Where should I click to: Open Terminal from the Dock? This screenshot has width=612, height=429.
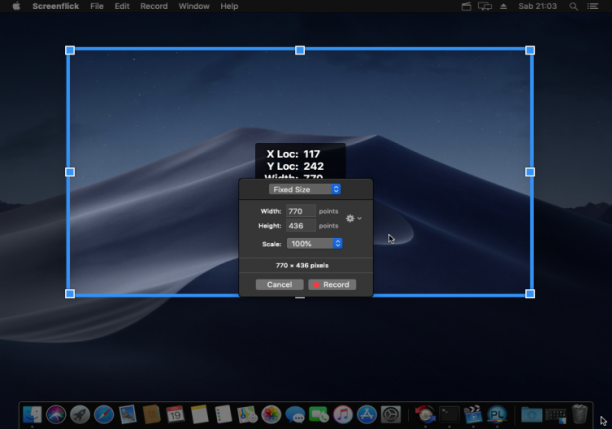click(x=449, y=414)
